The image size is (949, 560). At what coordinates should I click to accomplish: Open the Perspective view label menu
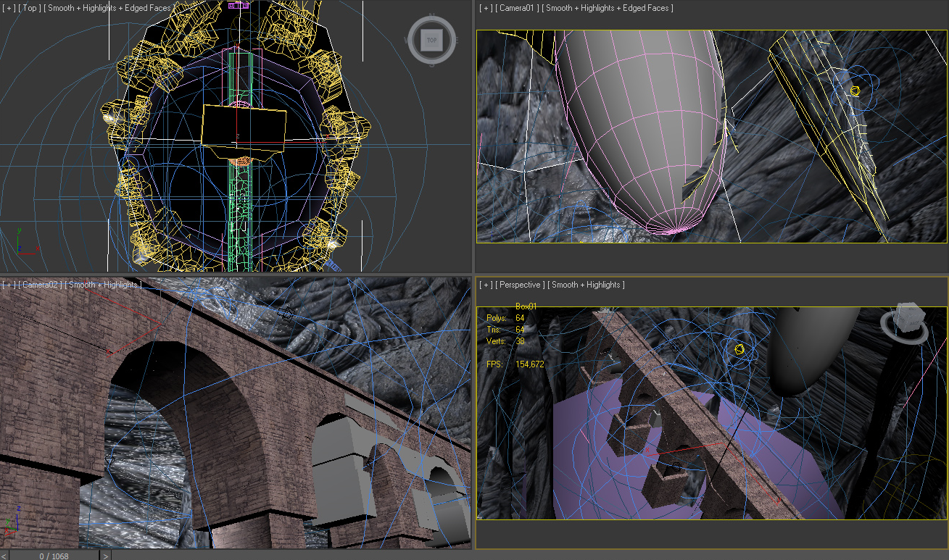click(519, 285)
